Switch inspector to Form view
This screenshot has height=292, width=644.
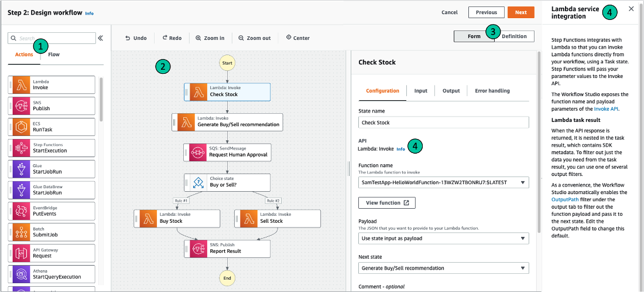[x=474, y=36]
